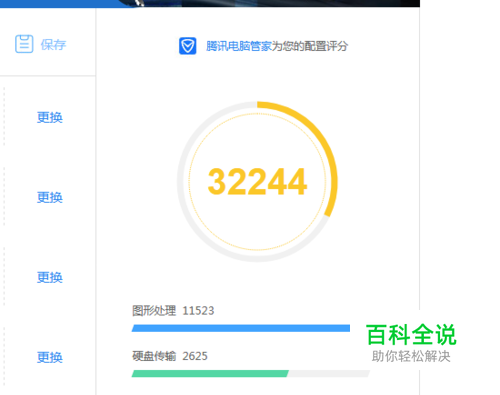500x395 pixels.
Task: Click the disk transfer value 2625
Action: click(x=195, y=356)
